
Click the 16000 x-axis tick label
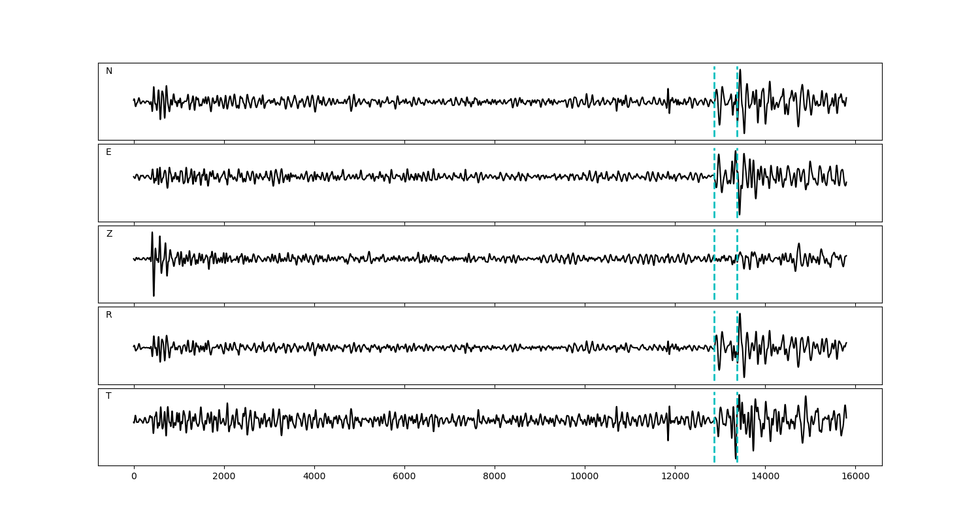tap(855, 477)
